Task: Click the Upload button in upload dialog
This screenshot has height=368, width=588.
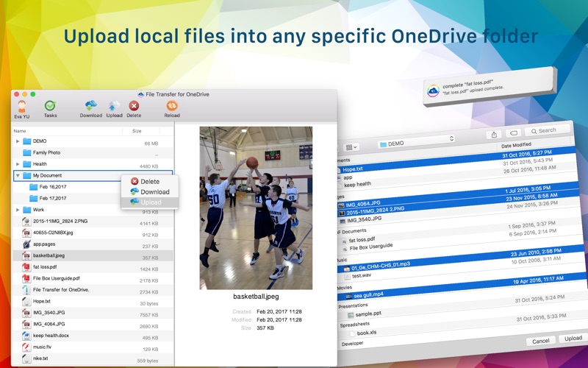Action: (573, 339)
